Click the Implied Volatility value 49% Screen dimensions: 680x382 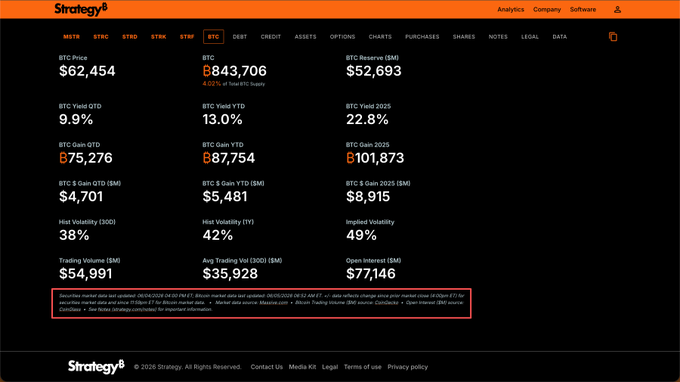coord(361,235)
